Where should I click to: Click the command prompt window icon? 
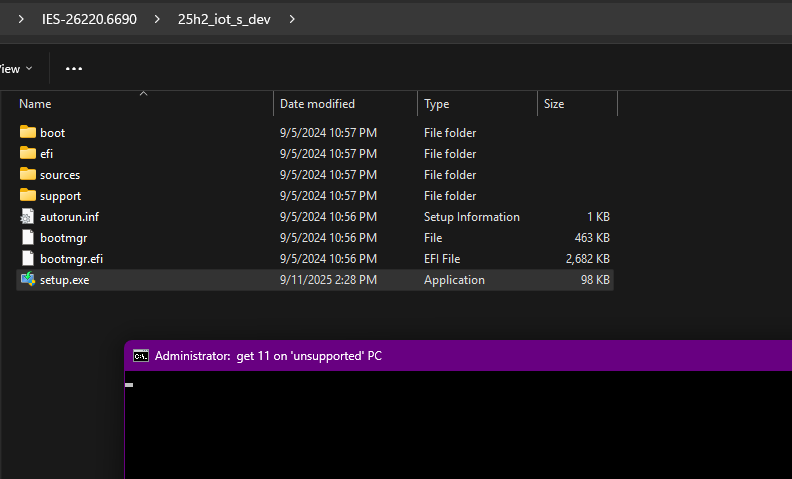141,356
